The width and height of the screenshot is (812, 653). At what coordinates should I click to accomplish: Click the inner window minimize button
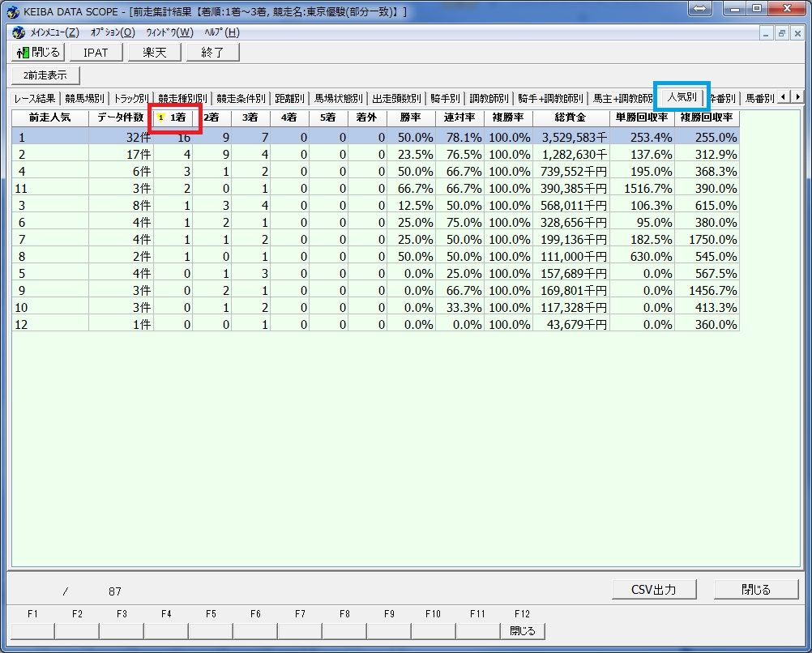pyautogui.click(x=766, y=34)
